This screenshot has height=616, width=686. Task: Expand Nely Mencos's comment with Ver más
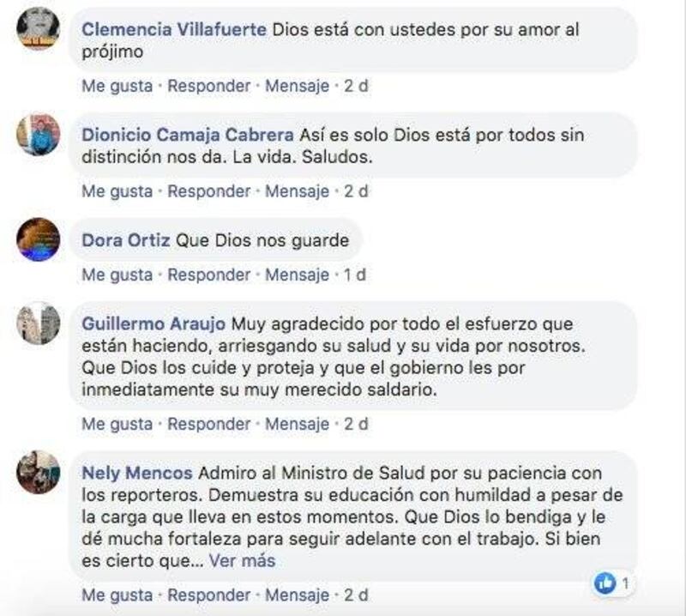tap(242, 560)
